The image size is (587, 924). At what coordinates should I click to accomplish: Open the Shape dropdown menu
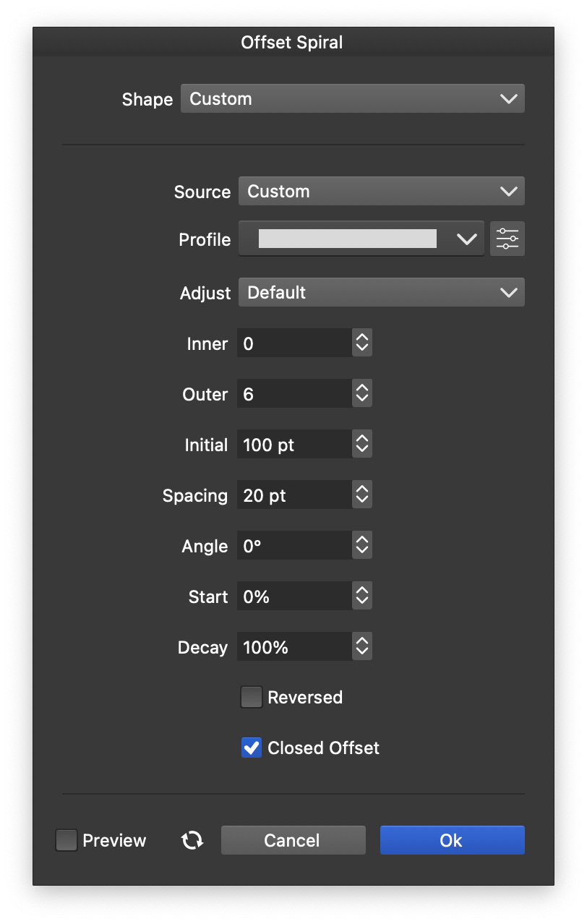352,99
